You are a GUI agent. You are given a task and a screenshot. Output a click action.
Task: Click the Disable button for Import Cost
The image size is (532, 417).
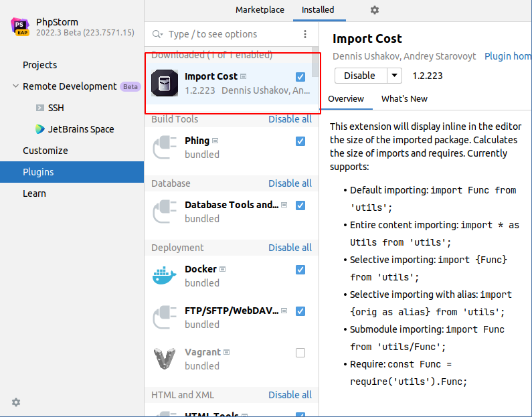[x=360, y=76]
